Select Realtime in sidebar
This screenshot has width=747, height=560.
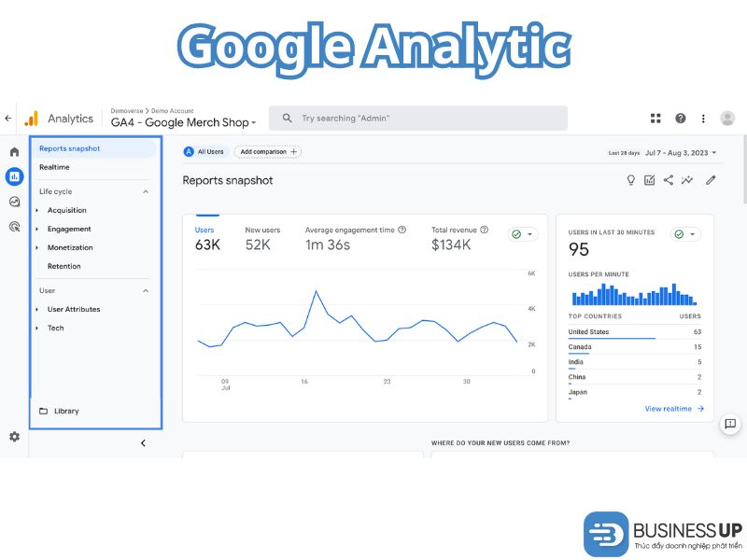click(x=54, y=167)
